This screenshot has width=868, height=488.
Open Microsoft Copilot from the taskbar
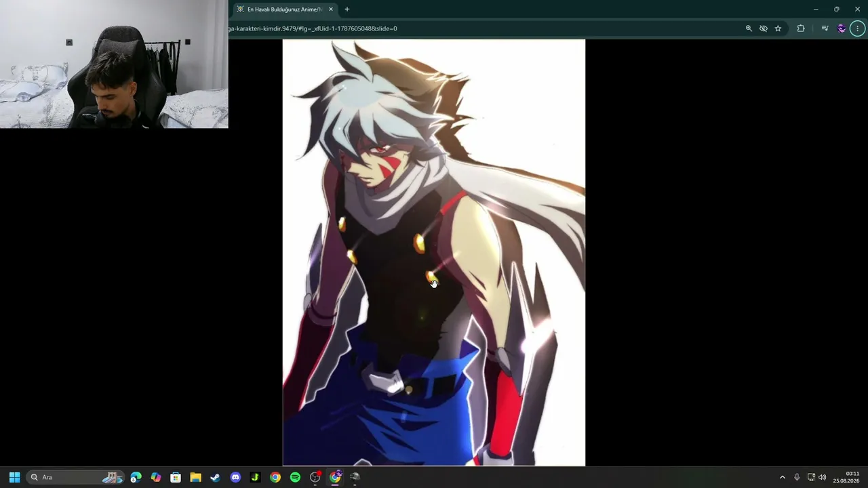point(156,477)
